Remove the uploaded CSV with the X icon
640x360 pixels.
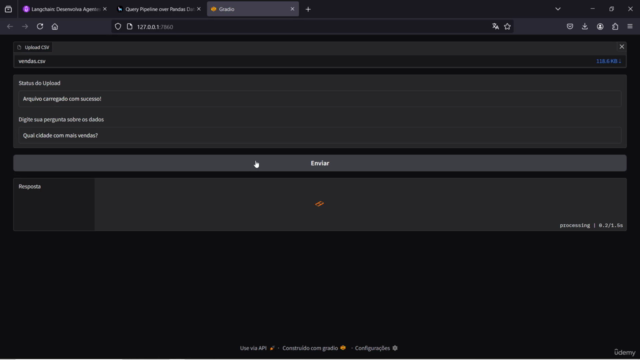tap(622, 47)
